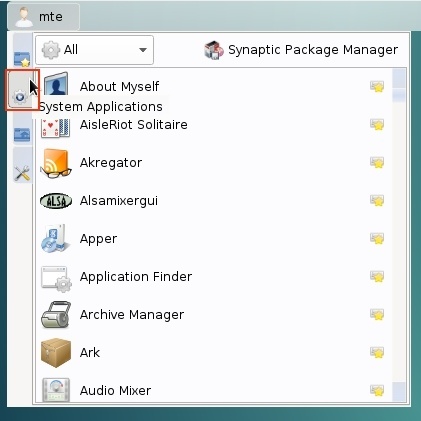
Task: Click the AisleRiot Solitaire cards icon
Action: pyautogui.click(x=56, y=127)
